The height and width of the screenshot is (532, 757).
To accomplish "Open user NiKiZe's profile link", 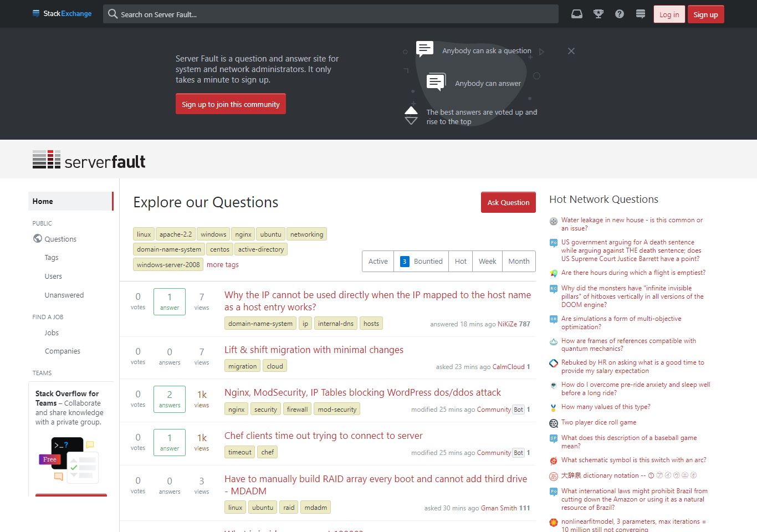I will [507, 324].
